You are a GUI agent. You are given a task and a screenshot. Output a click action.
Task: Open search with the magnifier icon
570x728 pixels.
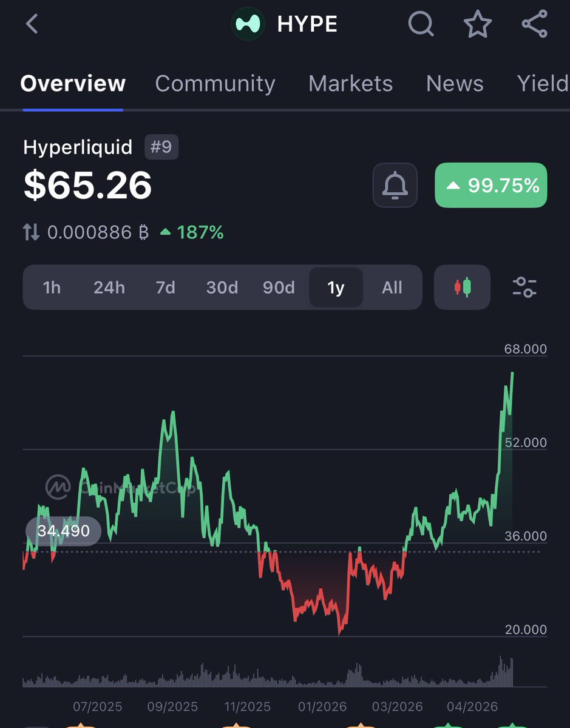click(421, 24)
